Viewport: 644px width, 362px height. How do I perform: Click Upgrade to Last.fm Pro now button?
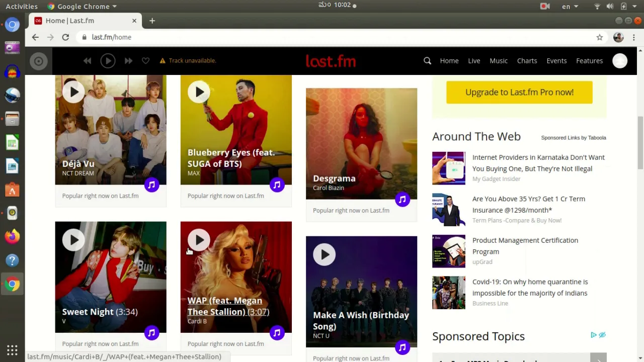tap(519, 93)
